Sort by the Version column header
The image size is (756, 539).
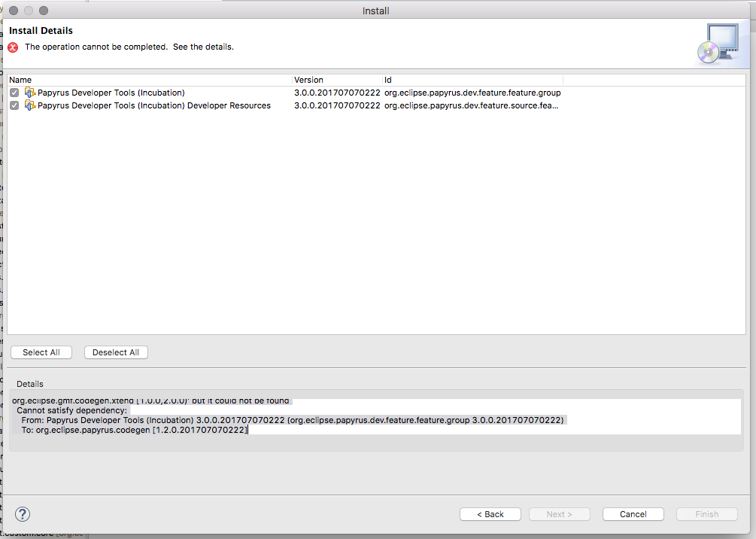(x=338, y=80)
